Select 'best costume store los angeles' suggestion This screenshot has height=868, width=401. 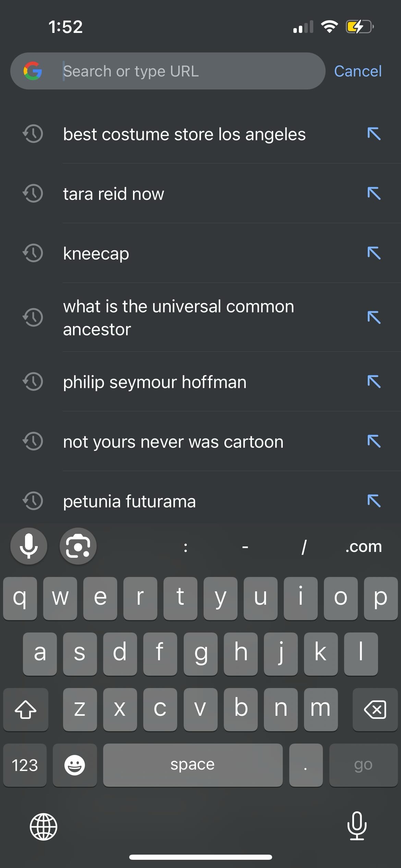tap(184, 134)
